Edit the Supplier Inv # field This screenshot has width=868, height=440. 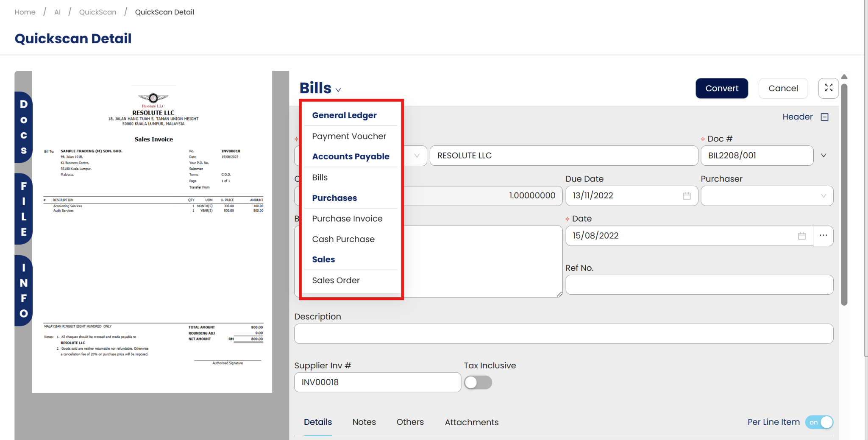click(x=378, y=382)
